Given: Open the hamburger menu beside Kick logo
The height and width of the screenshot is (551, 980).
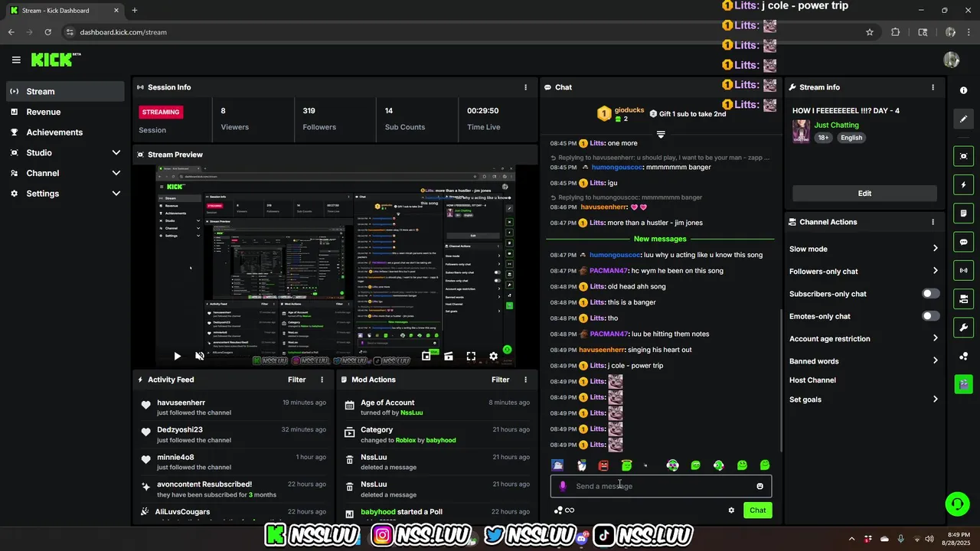Looking at the screenshot, I should coord(16,60).
